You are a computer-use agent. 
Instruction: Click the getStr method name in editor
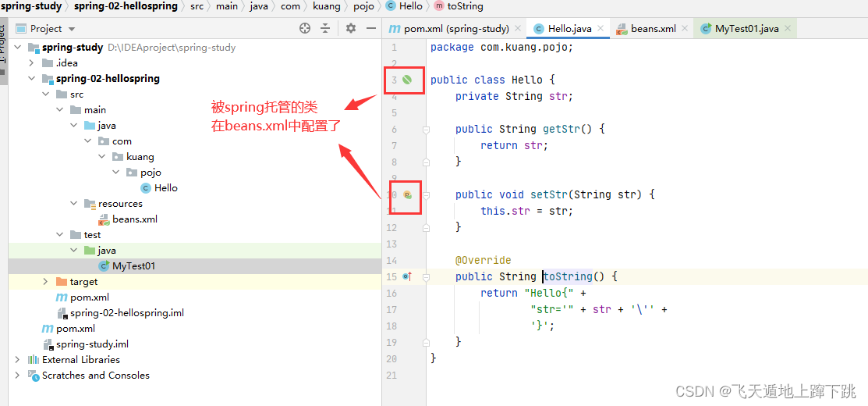pos(562,129)
